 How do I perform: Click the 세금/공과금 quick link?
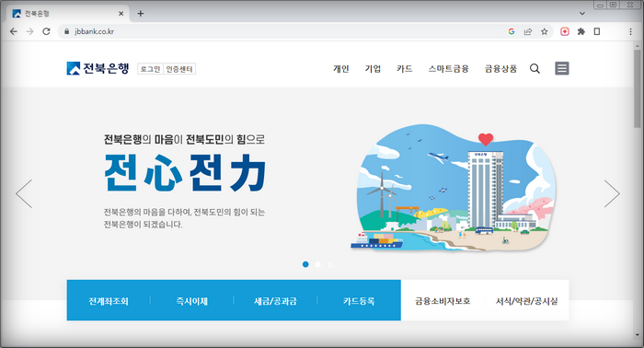coord(275,301)
